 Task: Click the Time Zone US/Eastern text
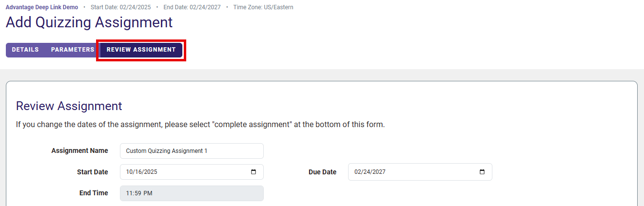(x=263, y=7)
